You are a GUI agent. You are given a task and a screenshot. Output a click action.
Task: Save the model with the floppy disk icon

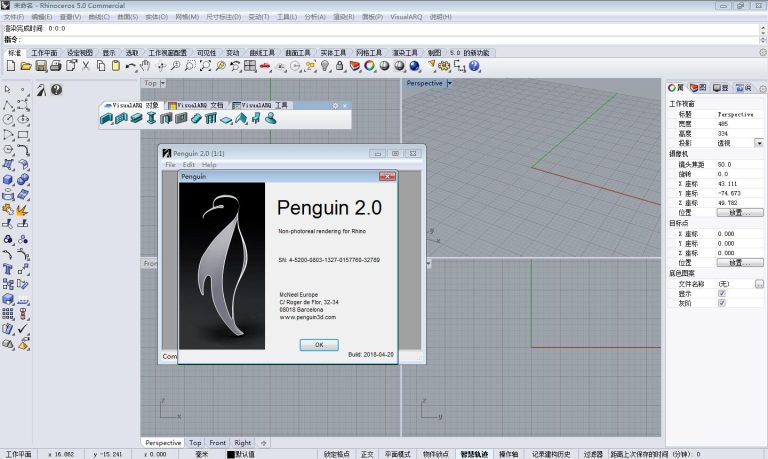tap(41, 66)
